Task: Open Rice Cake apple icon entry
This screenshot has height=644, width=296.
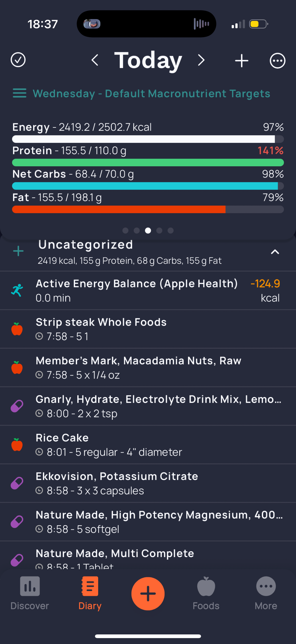Action: point(148,445)
